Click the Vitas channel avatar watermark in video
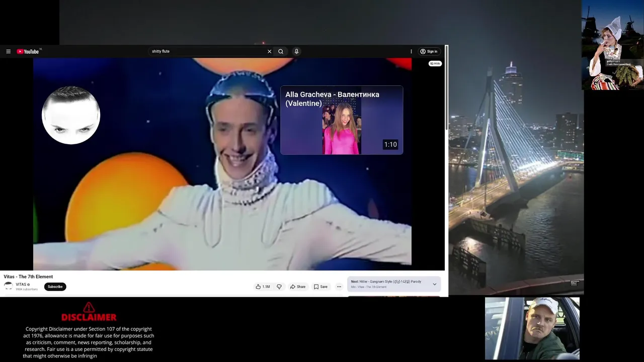This screenshot has width=644, height=362. pyautogui.click(x=71, y=115)
